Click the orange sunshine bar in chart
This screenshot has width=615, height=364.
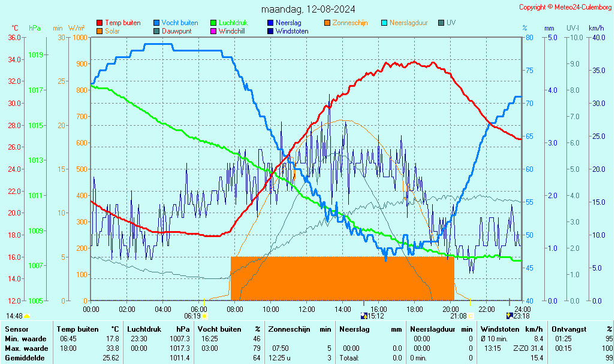pos(342,278)
